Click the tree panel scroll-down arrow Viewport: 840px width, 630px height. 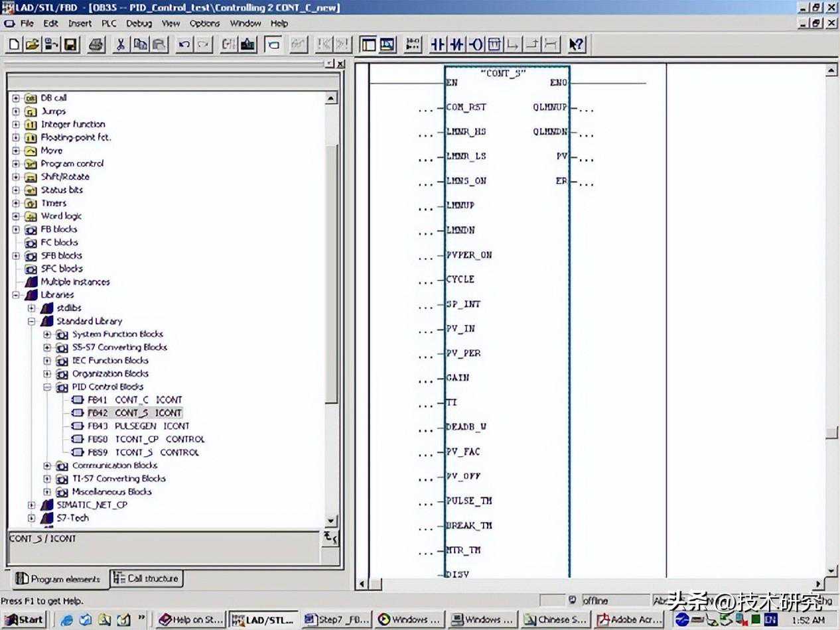click(x=331, y=521)
